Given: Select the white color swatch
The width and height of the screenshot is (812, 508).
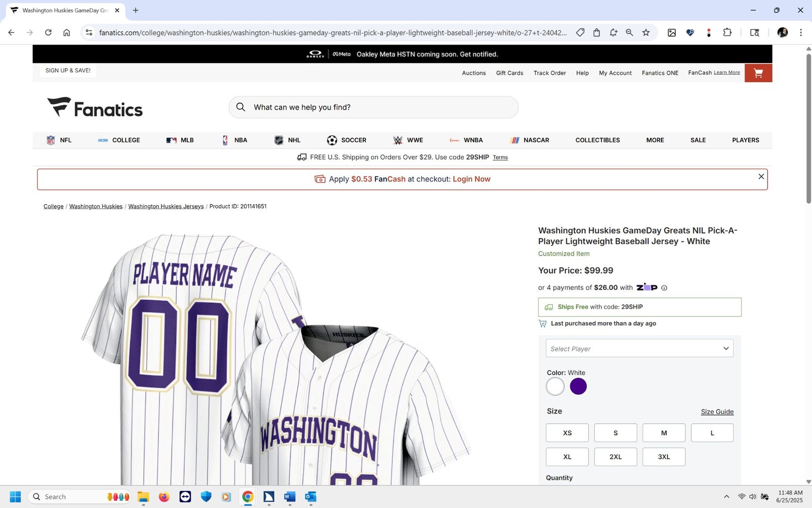Looking at the screenshot, I should [x=555, y=387].
